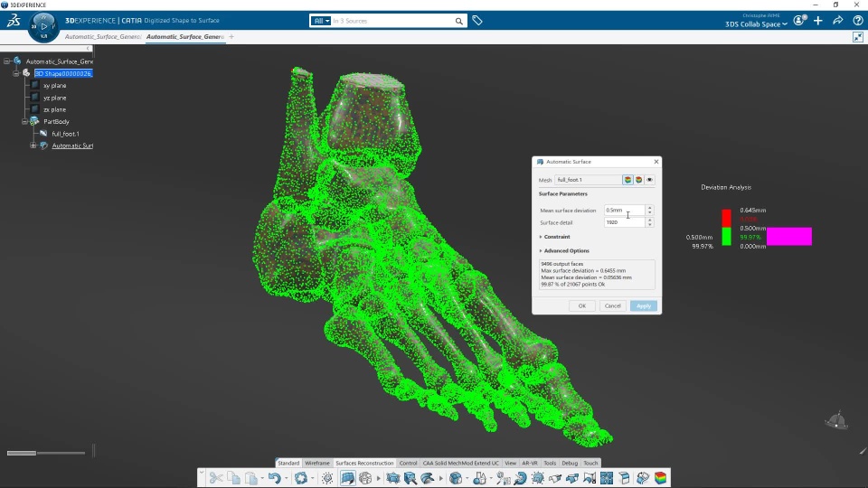Click the Cut scissors icon in bottom toolbar
Screen dimensions: 868x488
click(x=216, y=478)
